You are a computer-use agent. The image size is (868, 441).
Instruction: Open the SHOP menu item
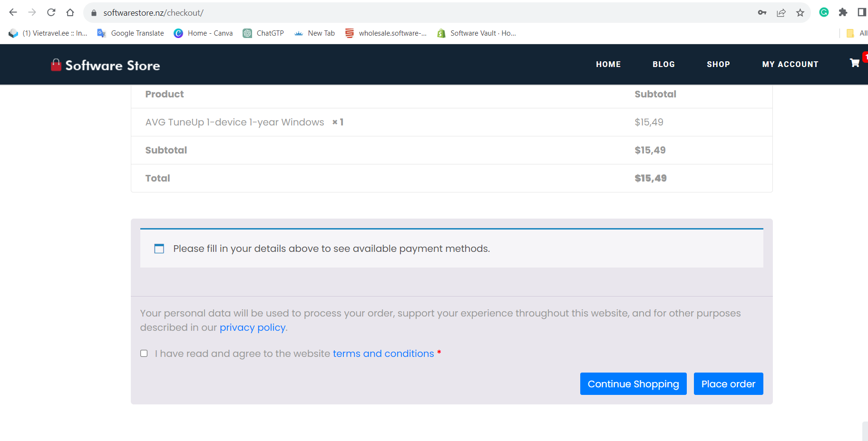pos(718,64)
